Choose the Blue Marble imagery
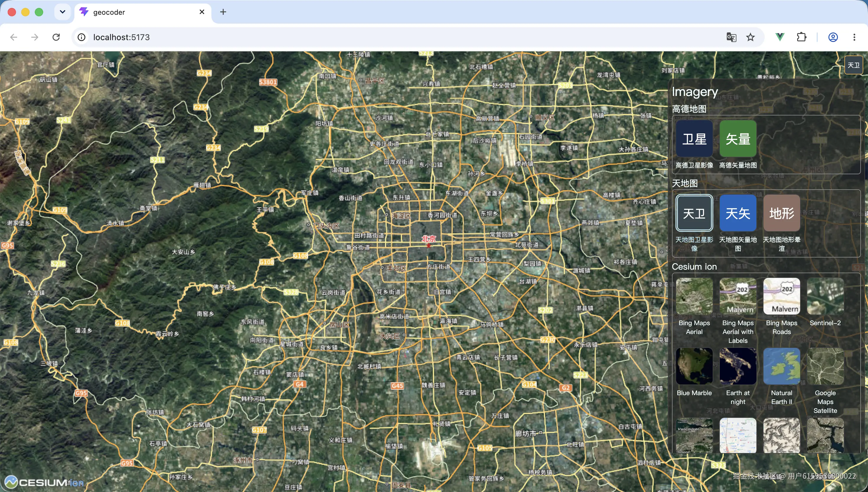The width and height of the screenshot is (868, 492). [x=694, y=366]
